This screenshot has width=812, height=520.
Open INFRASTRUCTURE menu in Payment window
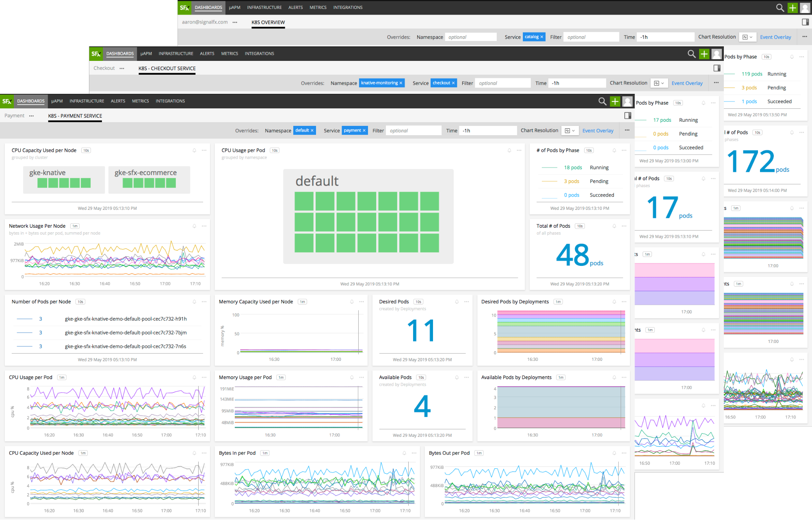pos(87,101)
